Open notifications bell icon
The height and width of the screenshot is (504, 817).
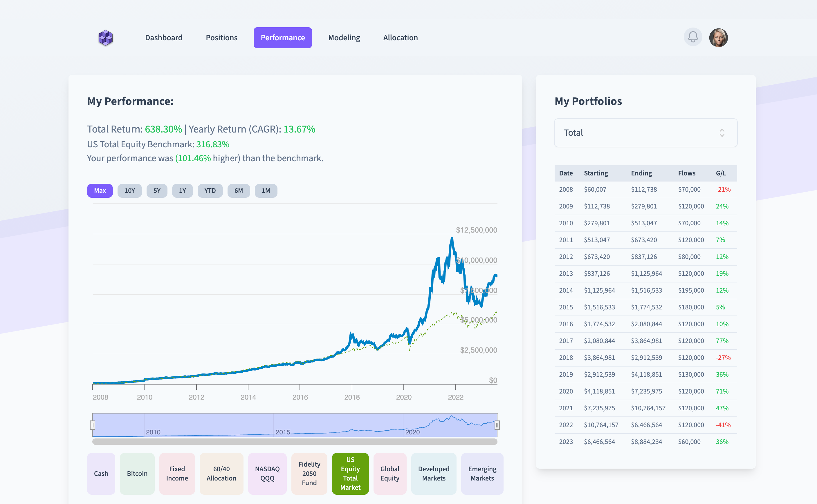[693, 37]
